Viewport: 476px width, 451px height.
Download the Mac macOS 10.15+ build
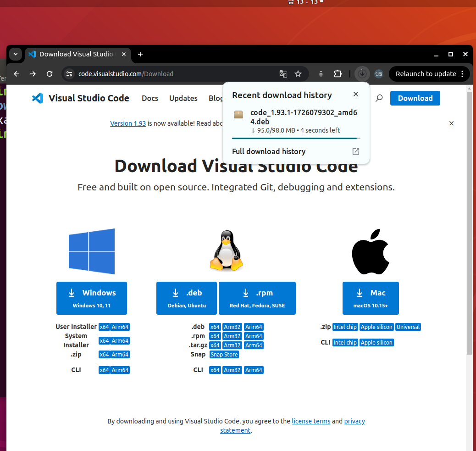coord(371,298)
